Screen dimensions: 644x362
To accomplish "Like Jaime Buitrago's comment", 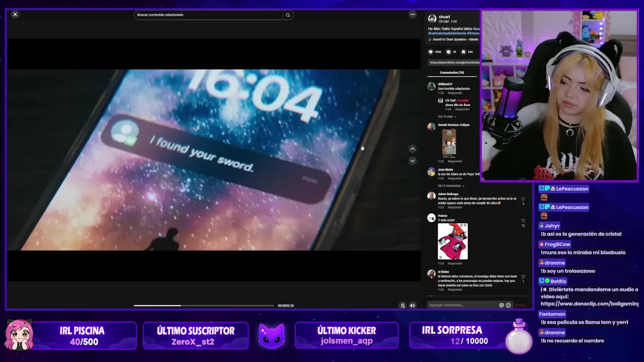I will 523,199.
